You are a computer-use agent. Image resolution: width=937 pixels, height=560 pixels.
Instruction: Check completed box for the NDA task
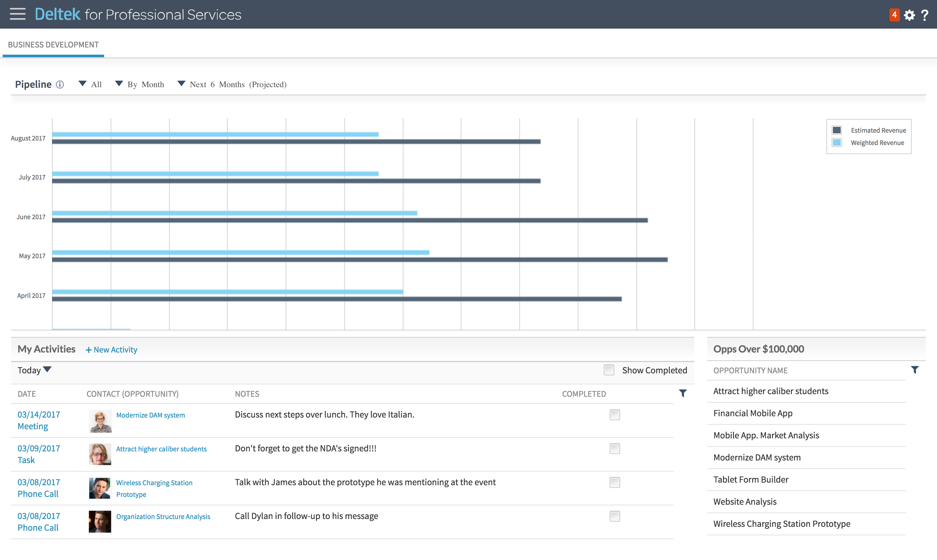(615, 449)
